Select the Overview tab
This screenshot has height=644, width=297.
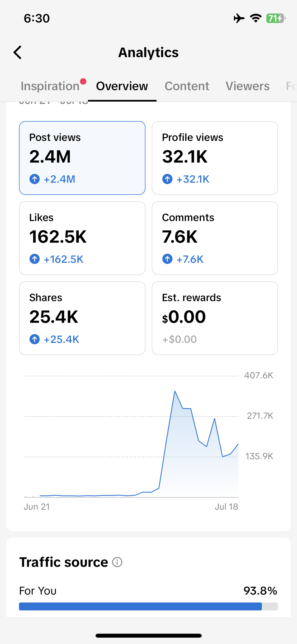pyautogui.click(x=122, y=86)
